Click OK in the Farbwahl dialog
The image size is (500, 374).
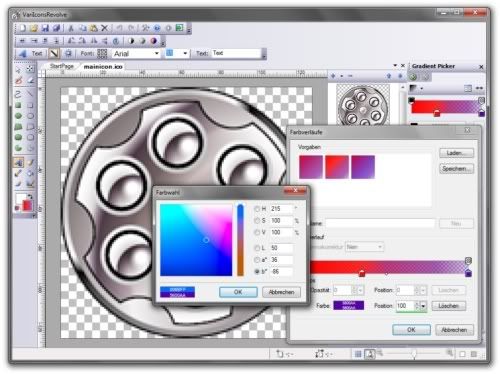238,292
